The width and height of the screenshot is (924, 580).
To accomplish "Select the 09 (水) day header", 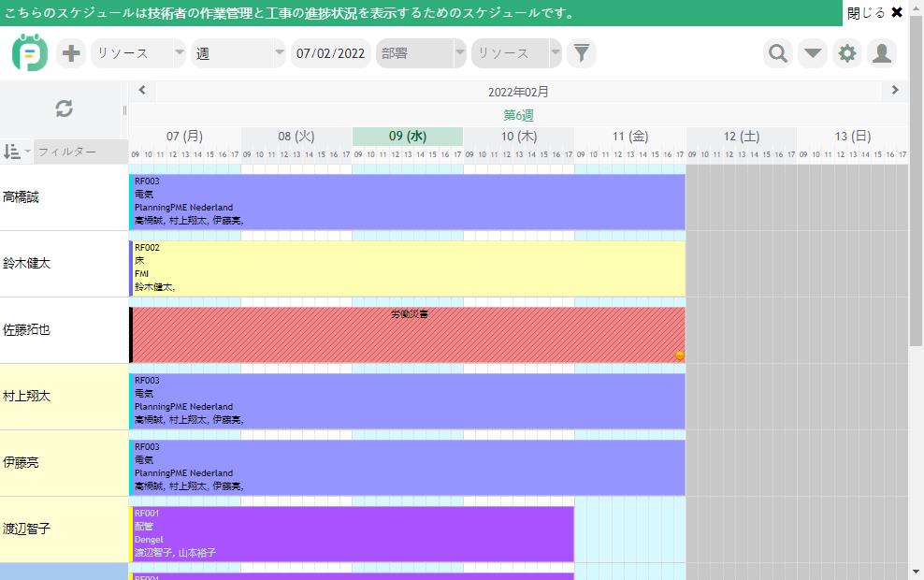I will coord(408,137).
